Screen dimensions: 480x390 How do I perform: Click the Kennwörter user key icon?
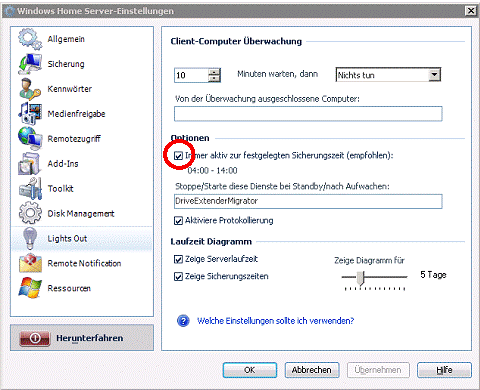coord(30,89)
